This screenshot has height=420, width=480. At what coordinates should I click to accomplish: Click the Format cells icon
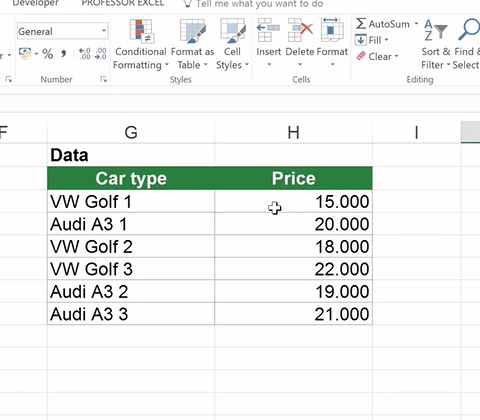pos(332,30)
